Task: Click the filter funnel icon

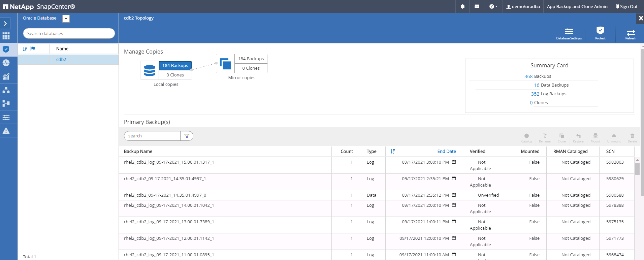Action: pos(187,136)
